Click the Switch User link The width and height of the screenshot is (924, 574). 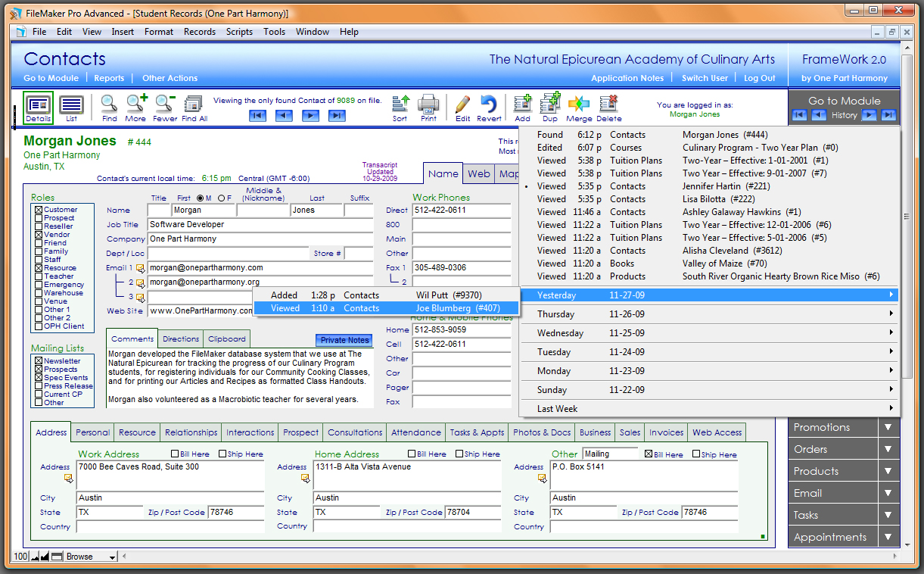point(705,78)
